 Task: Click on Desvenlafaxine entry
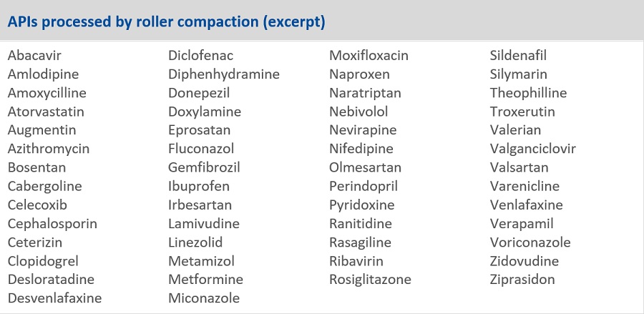(x=54, y=298)
